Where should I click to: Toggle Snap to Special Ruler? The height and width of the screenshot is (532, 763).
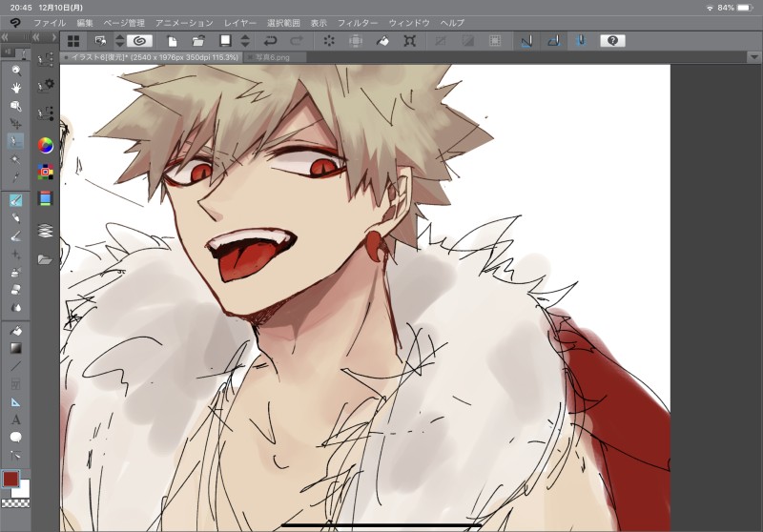(553, 41)
